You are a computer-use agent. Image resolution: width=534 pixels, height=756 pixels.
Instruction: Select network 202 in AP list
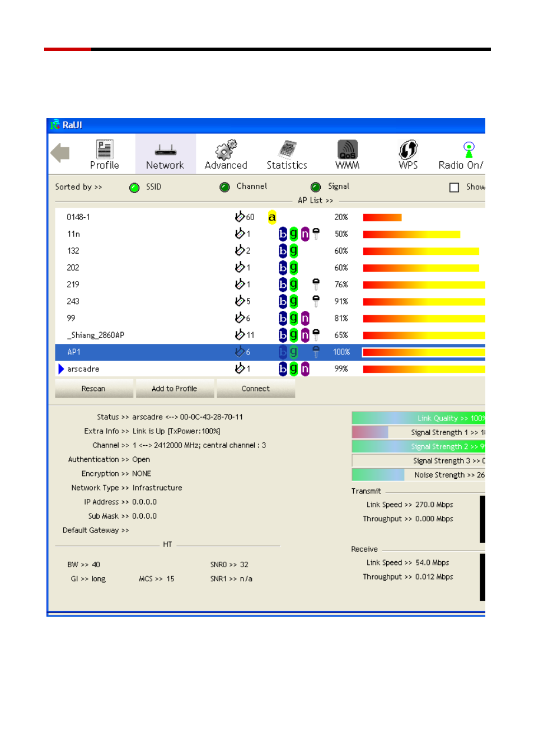270,268
